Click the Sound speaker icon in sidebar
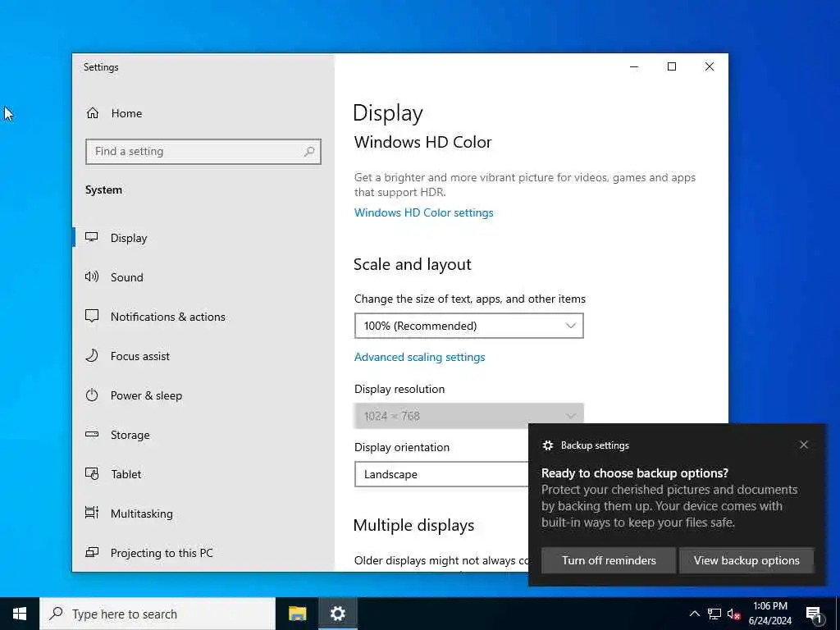 (x=92, y=277)
